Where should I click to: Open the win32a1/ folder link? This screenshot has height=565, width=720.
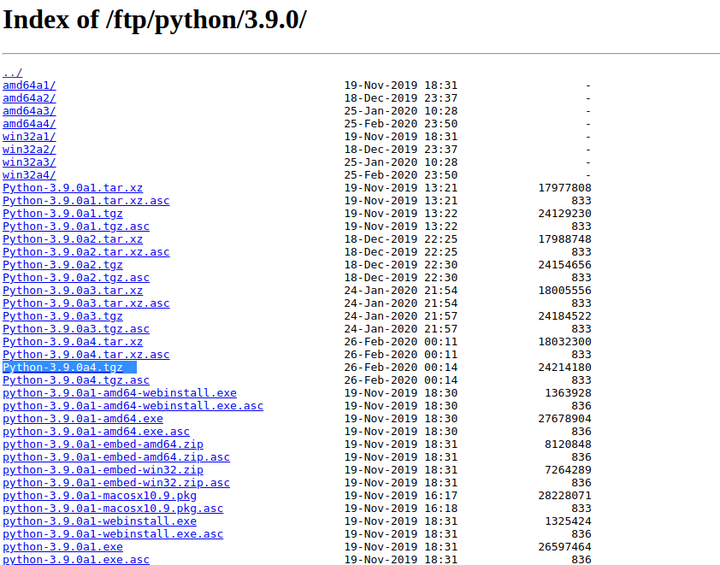pyautogui.click(x=29, y=137)
